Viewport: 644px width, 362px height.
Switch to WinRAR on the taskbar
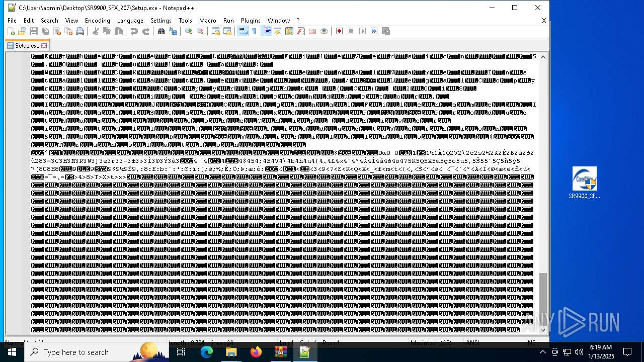[x=281, y=352]
